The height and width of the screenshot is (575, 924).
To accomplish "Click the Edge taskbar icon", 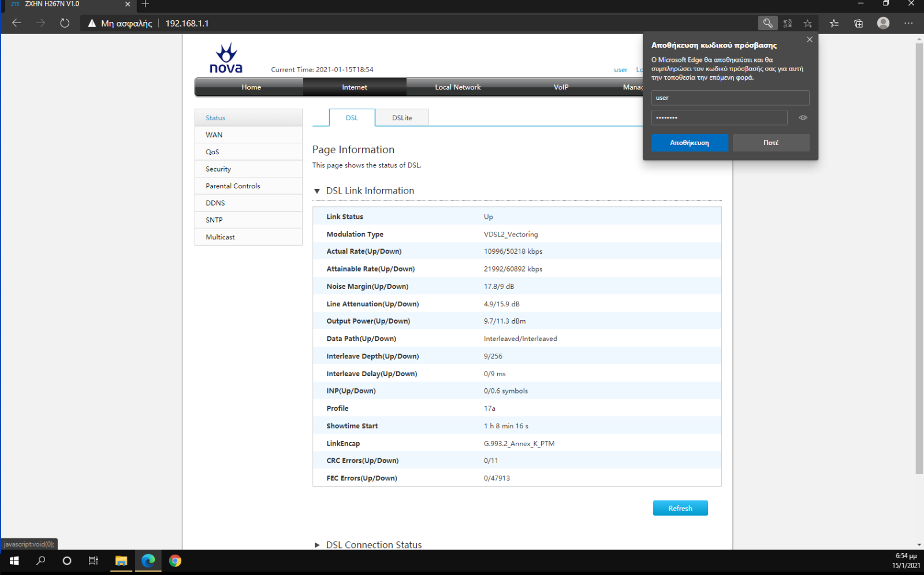I will click(x=148, y=561).
